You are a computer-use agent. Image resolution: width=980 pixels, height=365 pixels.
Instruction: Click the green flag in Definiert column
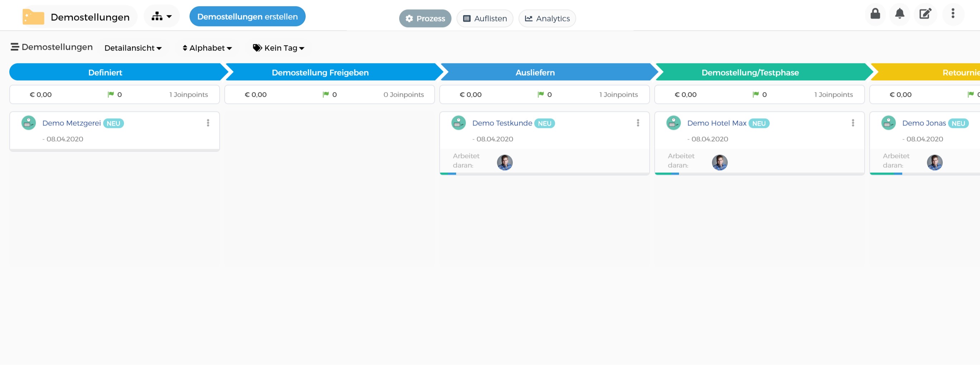111,94
